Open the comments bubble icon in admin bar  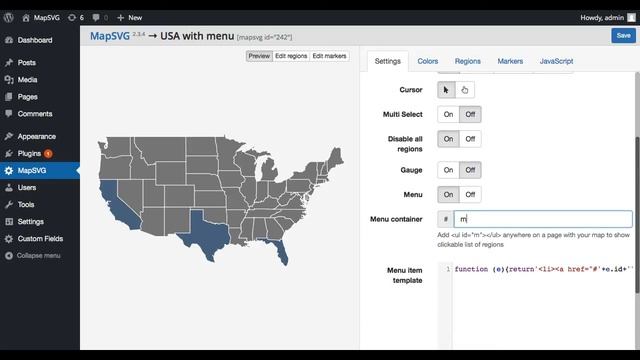pyautogui.click(x=96, y=18)
